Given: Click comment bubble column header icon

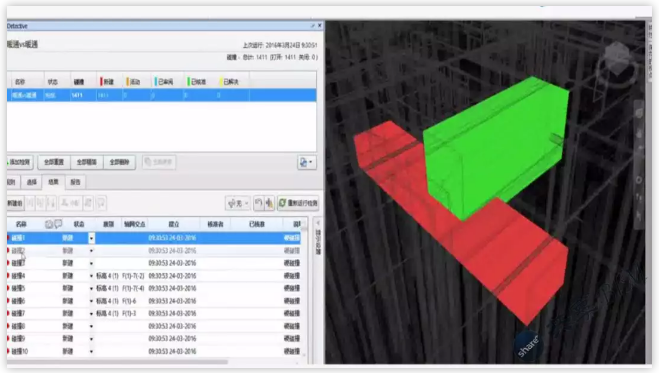Looking at the screenshot, I should click(58, 224).
